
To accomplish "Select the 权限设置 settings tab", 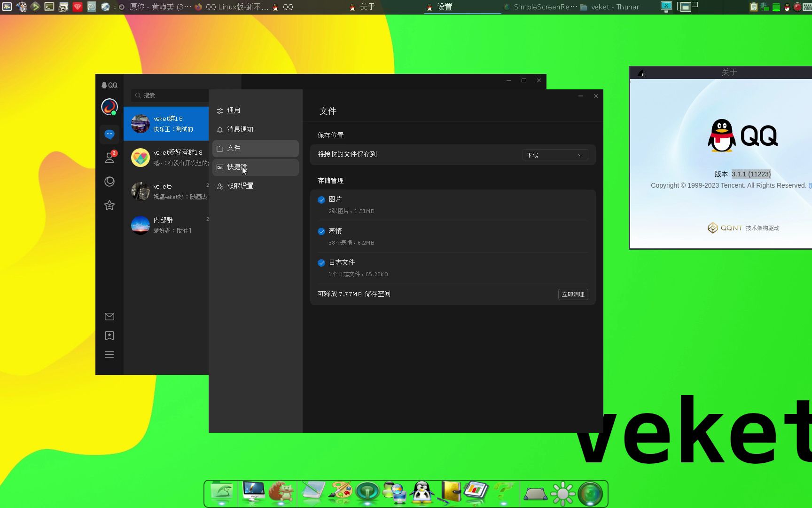I will (x=256, y=186).
